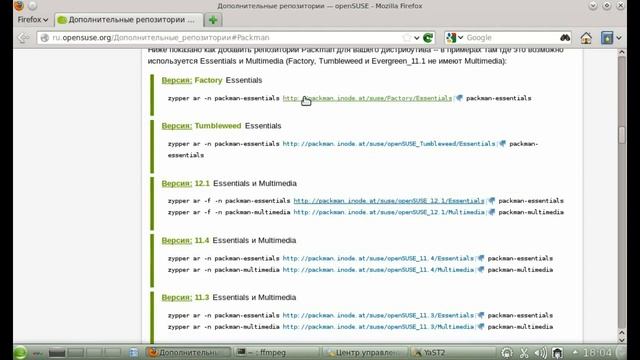Screen dimensions: 640x360
Task: Open the volume control tray icon
Action: click(x=540, y=353)
